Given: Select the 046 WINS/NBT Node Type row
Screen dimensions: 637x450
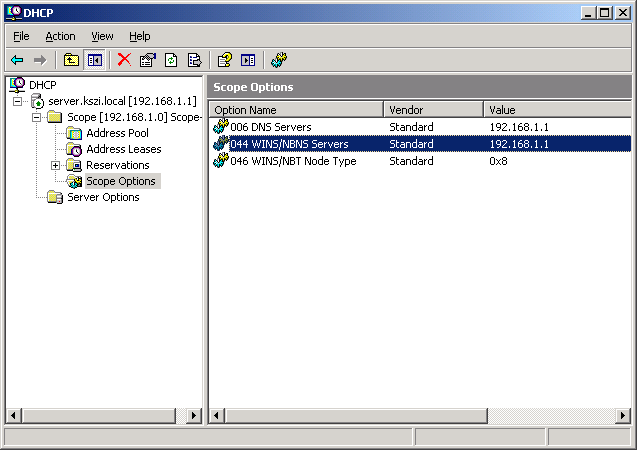Looking at the screenshot, I should click(x=420, y=161).
